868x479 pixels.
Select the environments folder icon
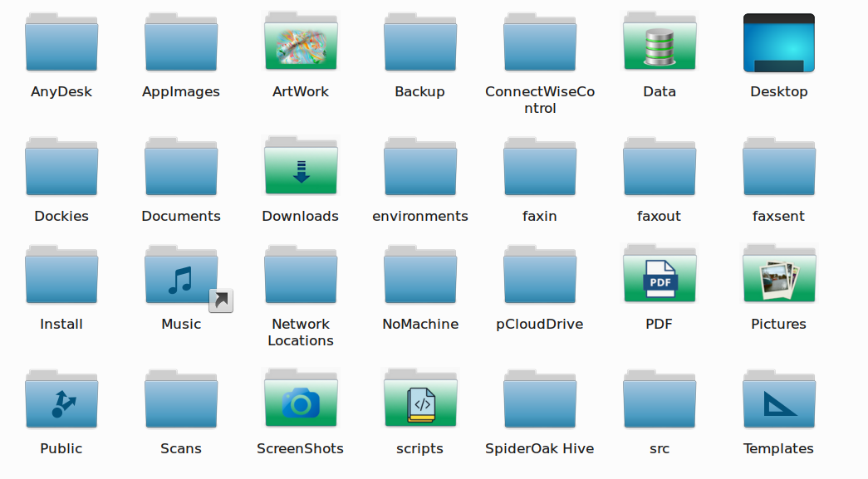click(420, 167)
